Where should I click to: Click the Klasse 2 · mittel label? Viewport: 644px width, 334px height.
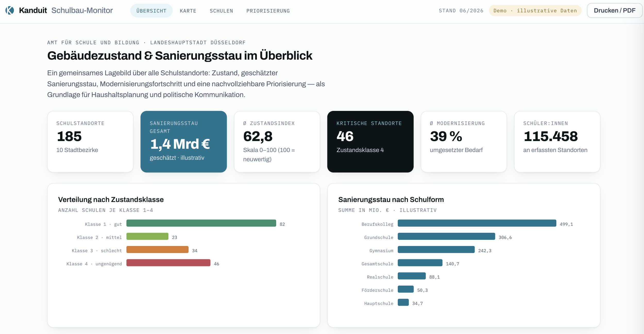(x=99, y=238)
